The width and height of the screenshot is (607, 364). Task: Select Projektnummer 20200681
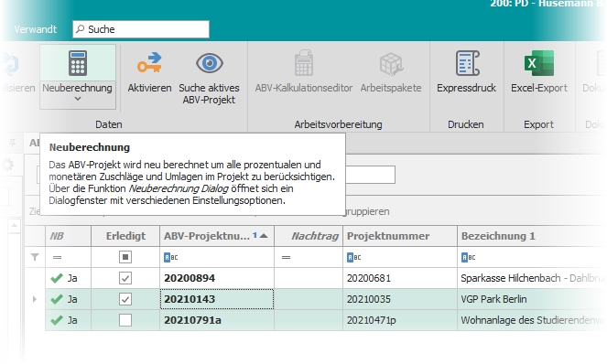pyautogui.click(x=400, y=278)
